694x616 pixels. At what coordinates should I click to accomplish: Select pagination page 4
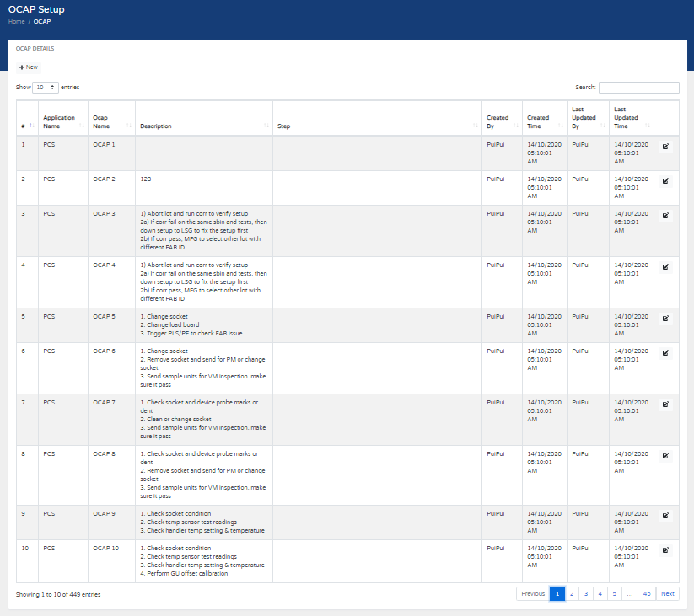click(600, 594)
